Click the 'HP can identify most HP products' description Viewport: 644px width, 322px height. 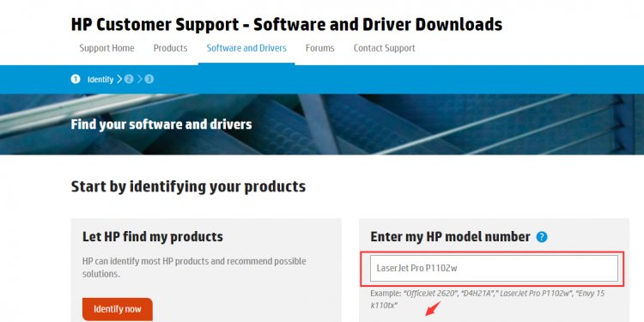[x=194, y=267]
